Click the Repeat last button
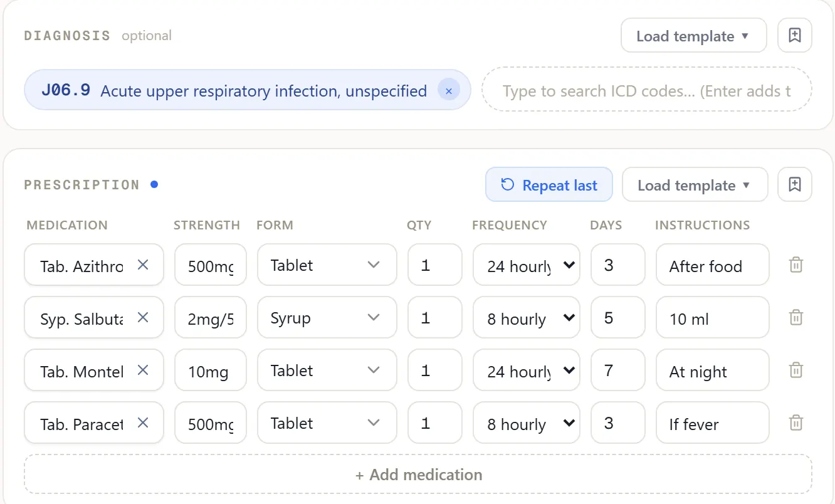 (549, 185)
